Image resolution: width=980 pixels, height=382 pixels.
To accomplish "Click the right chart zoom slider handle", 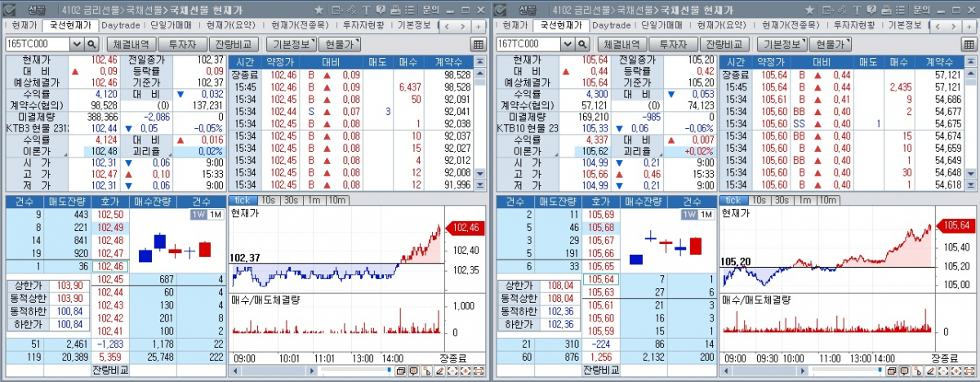I will [880, 370].
